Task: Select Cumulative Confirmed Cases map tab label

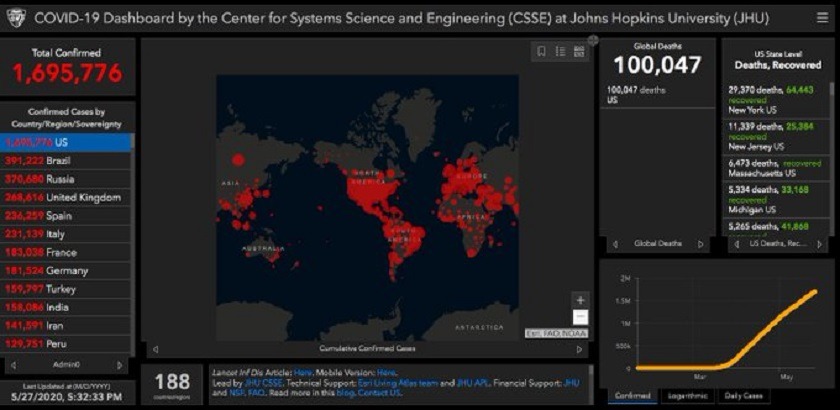Action: click(367, 349)
